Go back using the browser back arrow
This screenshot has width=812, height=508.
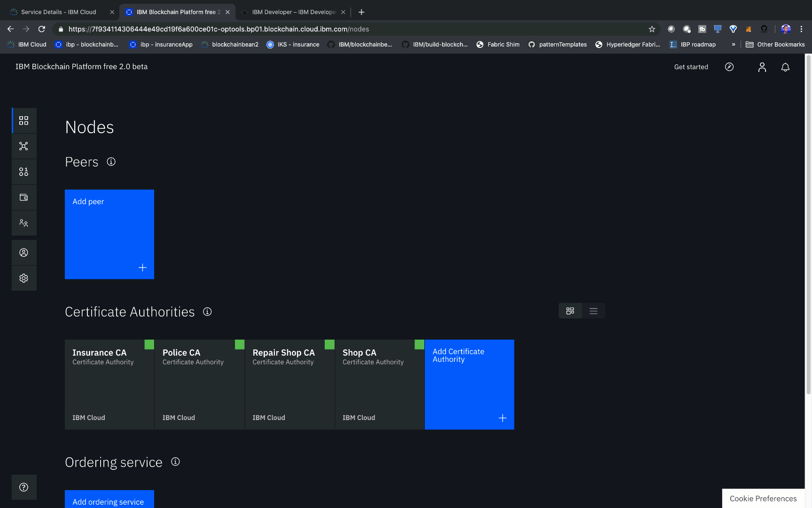pos(10,29)
